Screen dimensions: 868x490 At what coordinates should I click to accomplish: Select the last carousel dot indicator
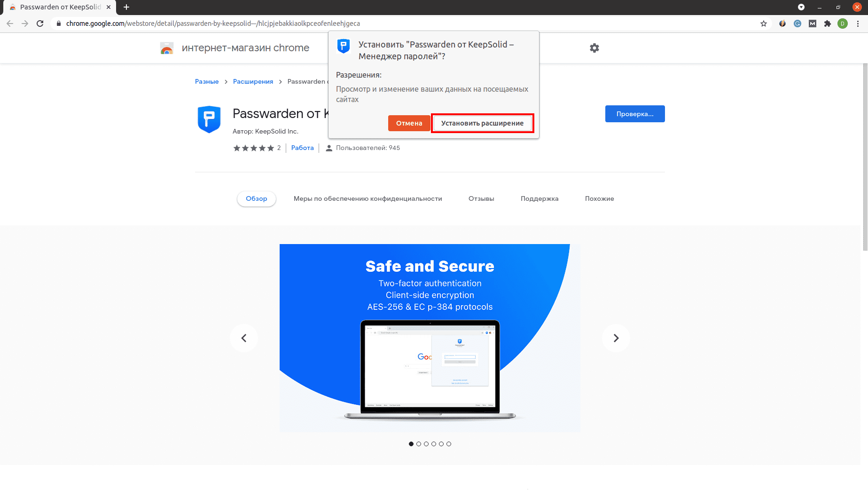(449, 444)
